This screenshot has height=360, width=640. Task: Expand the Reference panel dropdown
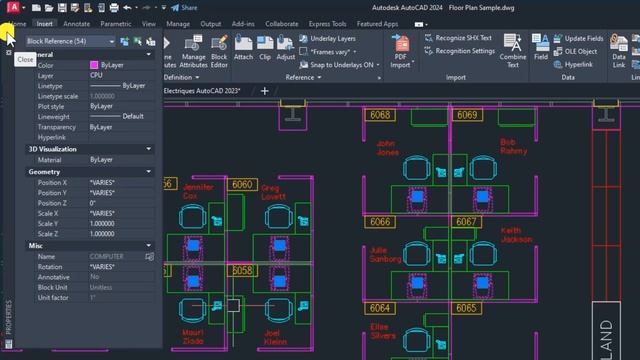(x=319, y=77)
